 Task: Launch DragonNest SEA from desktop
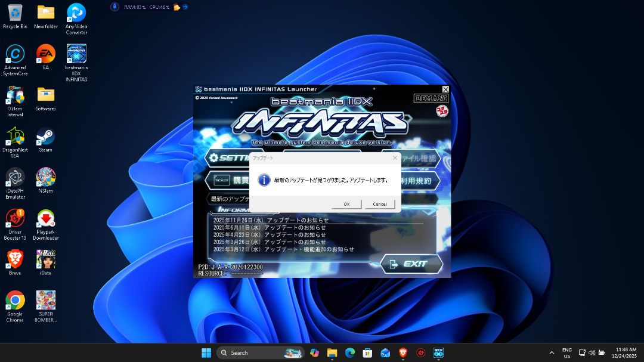point(15,137)
